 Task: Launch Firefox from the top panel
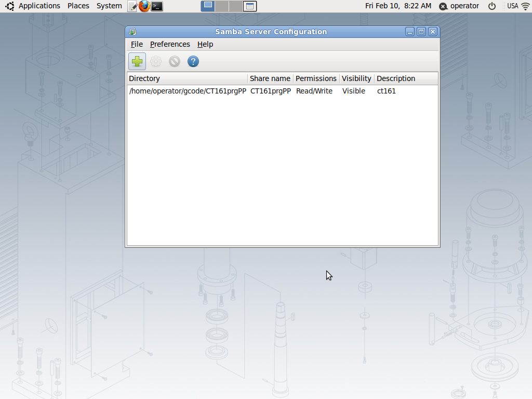tap(144, 6)
